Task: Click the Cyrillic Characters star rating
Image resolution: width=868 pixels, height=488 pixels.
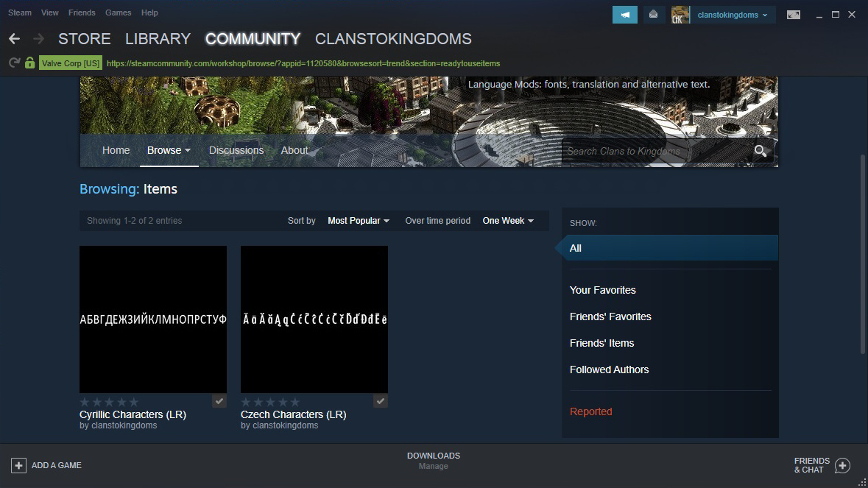Action: 109,402
